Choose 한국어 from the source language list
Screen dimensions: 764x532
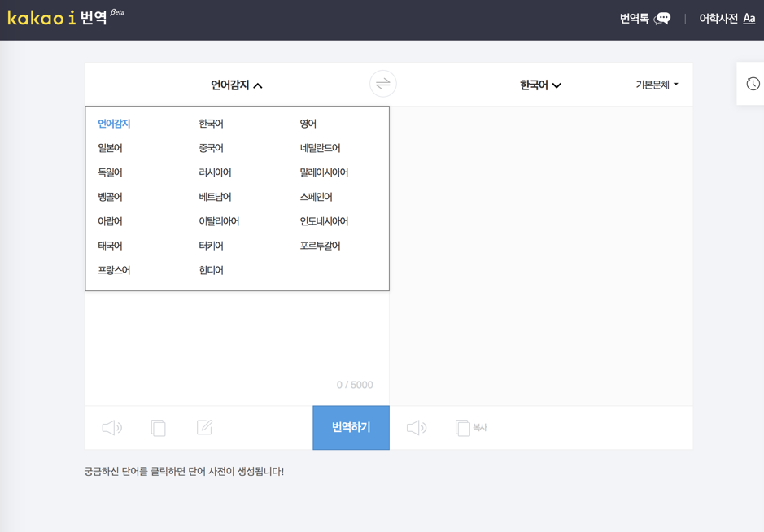point(211,124)
